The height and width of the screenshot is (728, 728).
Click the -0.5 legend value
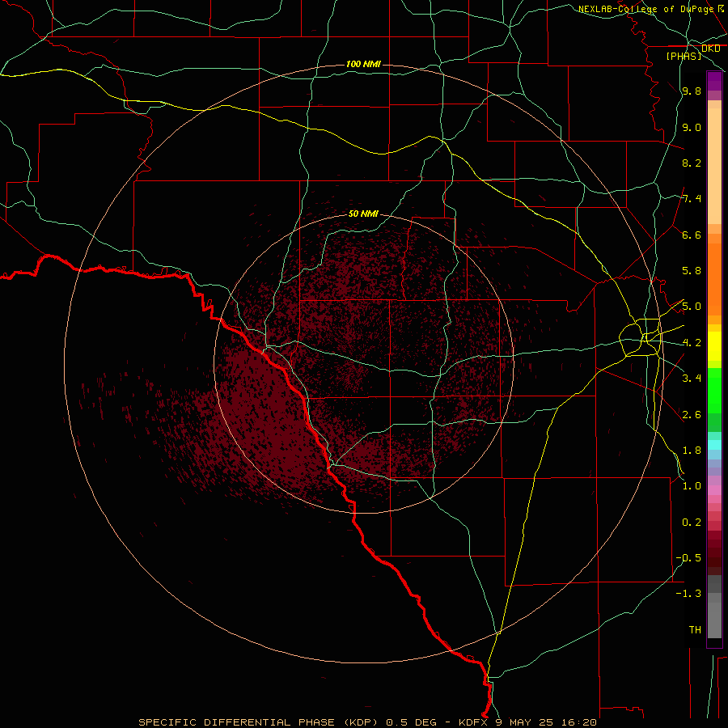[x=688, y=557]
